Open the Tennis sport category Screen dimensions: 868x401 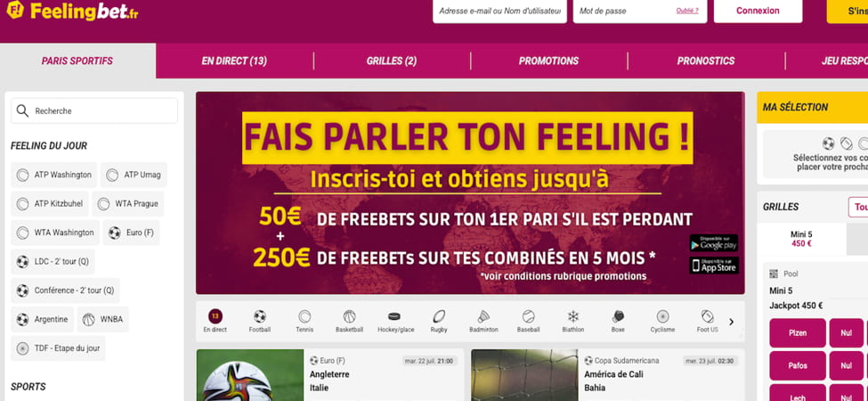click(304, 321)
